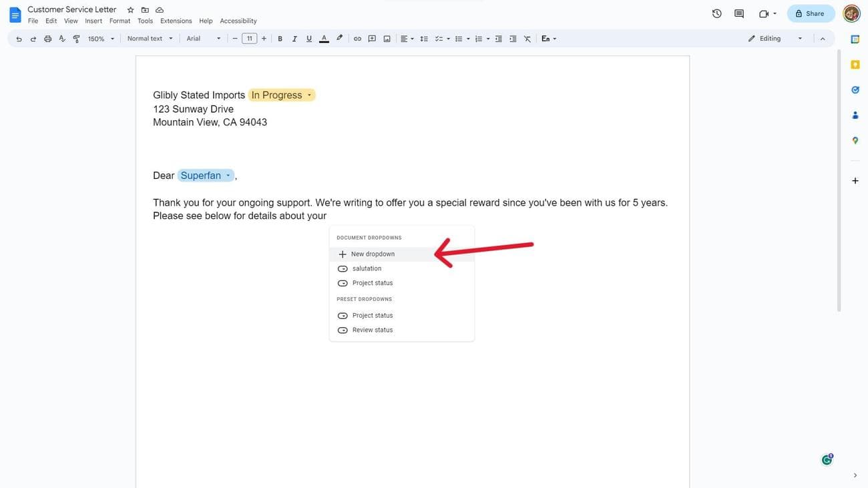
Task: Click the Print icon in the toolbar
Action: tap(47, 39)
